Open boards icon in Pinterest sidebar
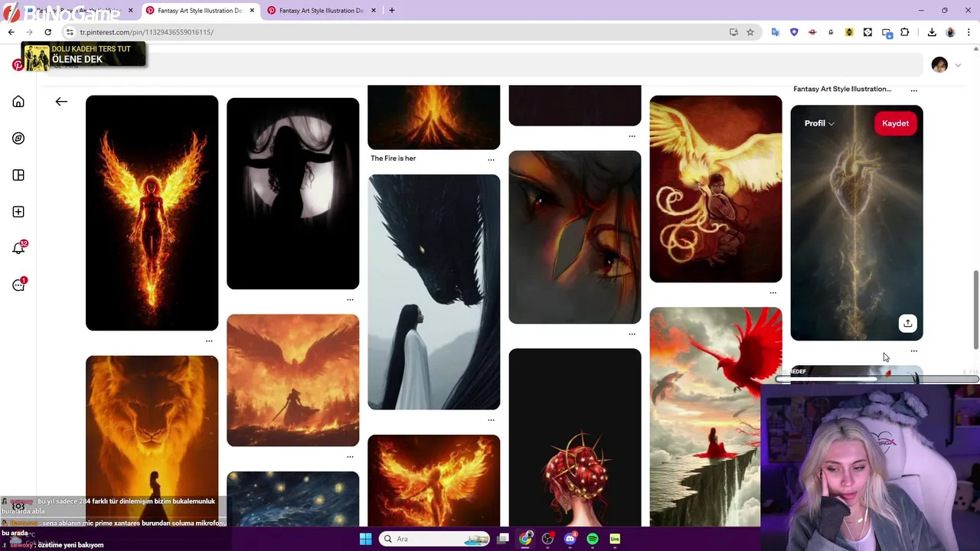This screenshot has width=980, height=551. coord(18,175)
